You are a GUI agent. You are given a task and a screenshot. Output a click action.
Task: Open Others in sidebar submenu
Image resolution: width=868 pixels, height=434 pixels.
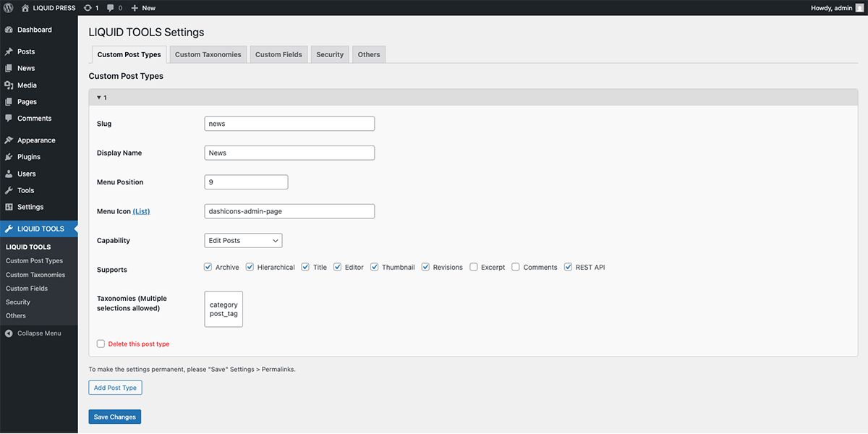pos(16,316)
